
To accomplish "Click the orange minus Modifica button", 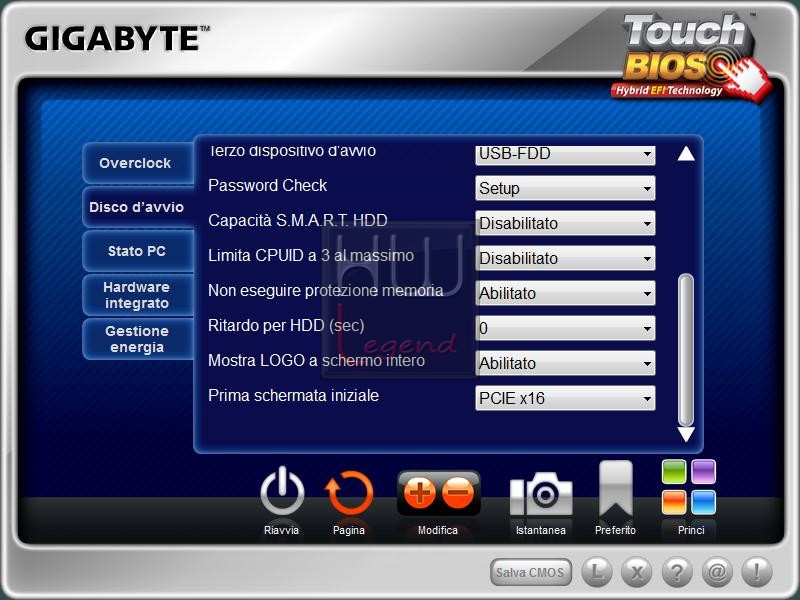I will [458, 493].
